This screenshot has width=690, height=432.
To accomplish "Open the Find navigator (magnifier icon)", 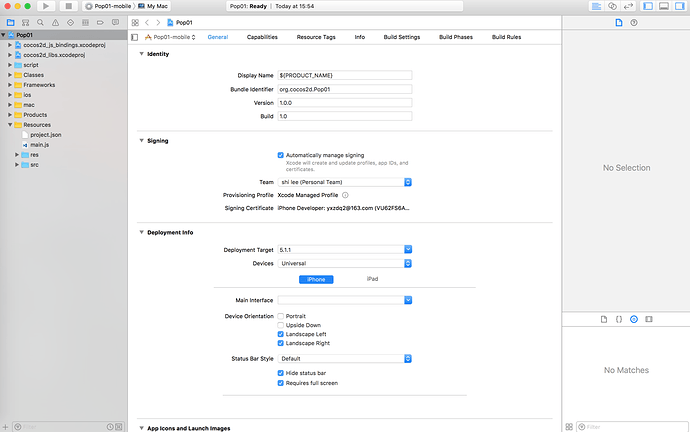I will pyautogui.click(x=38, y=21).
